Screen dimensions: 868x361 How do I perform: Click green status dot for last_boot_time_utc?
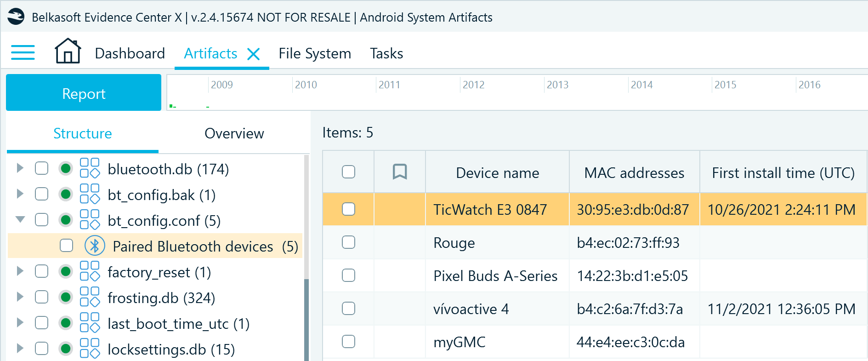click(66, 323)
